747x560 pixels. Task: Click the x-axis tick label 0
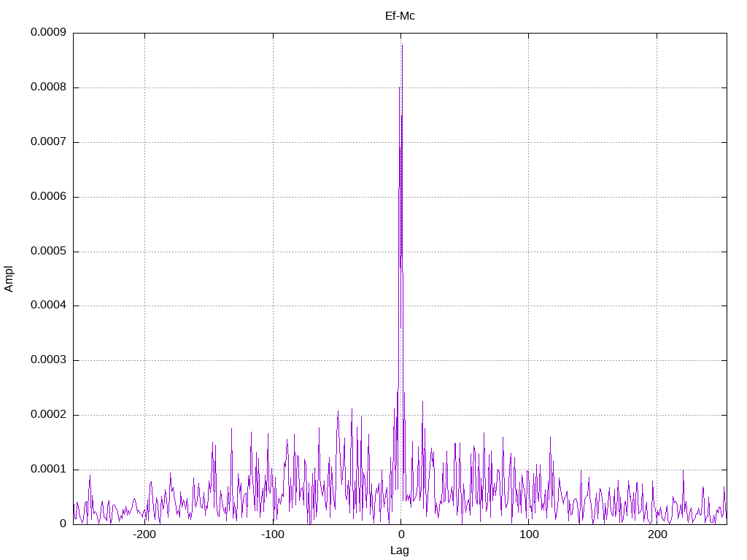point(401,534)
